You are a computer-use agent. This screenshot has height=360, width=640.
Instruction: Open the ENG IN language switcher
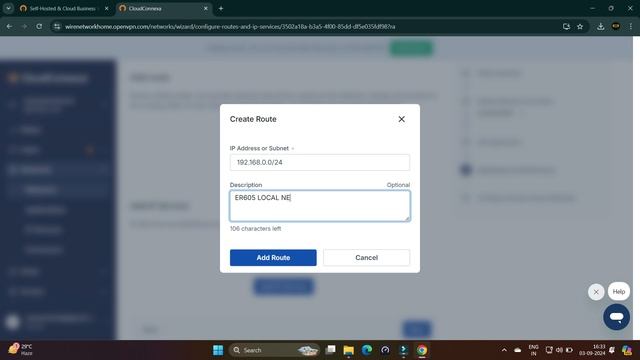pos(533,350)
